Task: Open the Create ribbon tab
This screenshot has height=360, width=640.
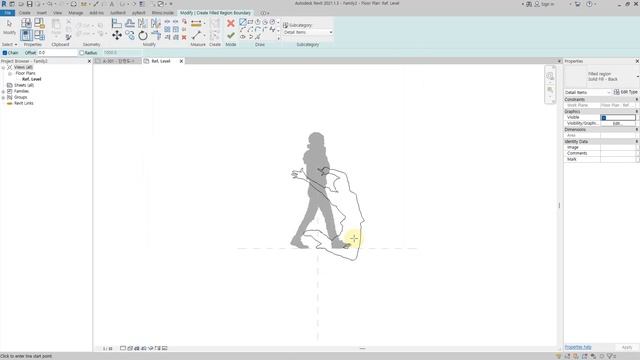Action: pyautogui.click(x=24, y=13)
